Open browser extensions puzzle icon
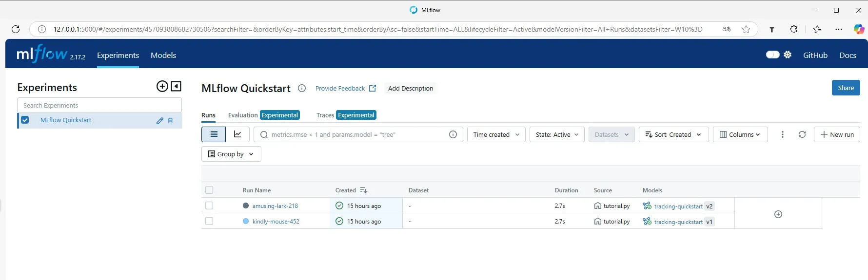The width and height of the screenshot is (868, 280). 793,29
